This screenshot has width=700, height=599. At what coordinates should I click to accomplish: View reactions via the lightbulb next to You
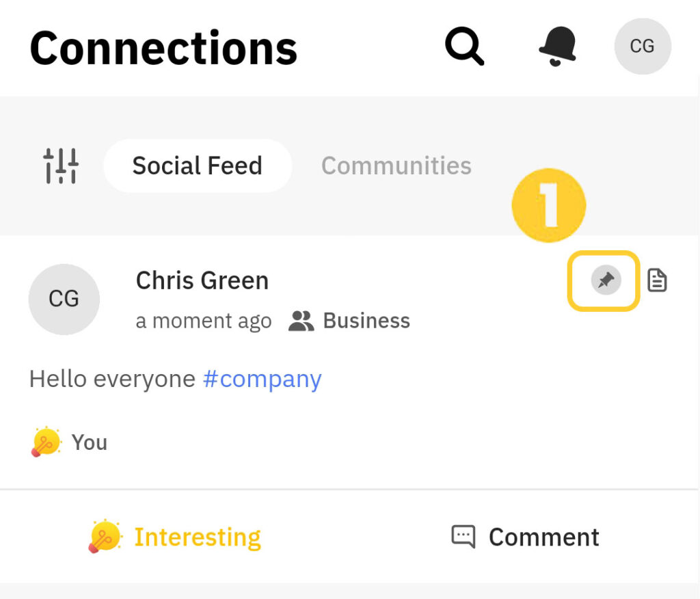(46, 442)
